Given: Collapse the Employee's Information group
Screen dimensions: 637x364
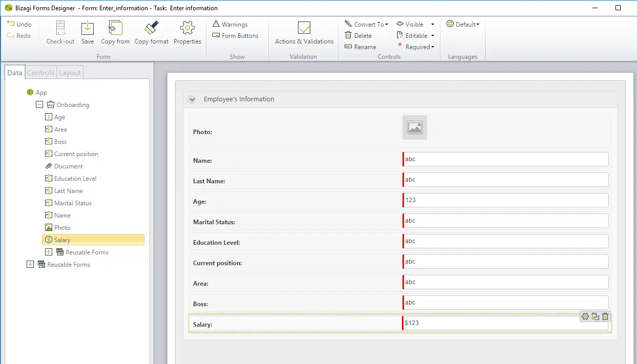Looking at the screenshot, I should [x=192, y=99].
